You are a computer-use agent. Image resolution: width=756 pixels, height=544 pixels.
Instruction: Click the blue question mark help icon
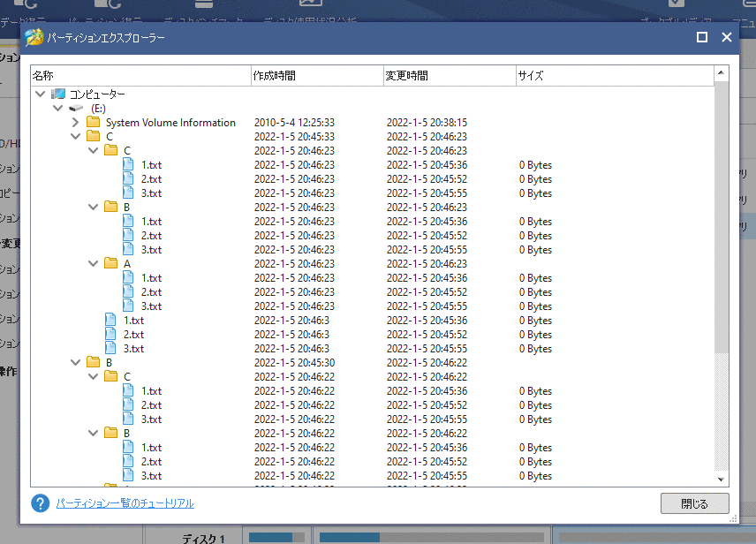40,503
